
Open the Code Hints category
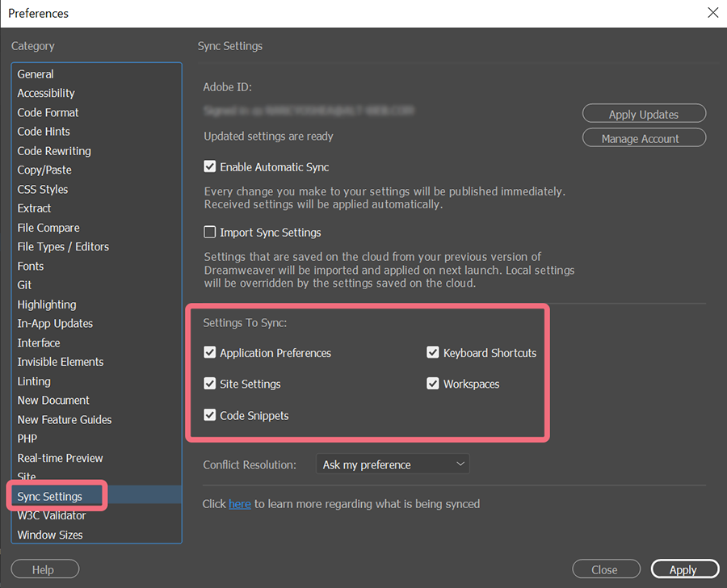tap(44, 132)
